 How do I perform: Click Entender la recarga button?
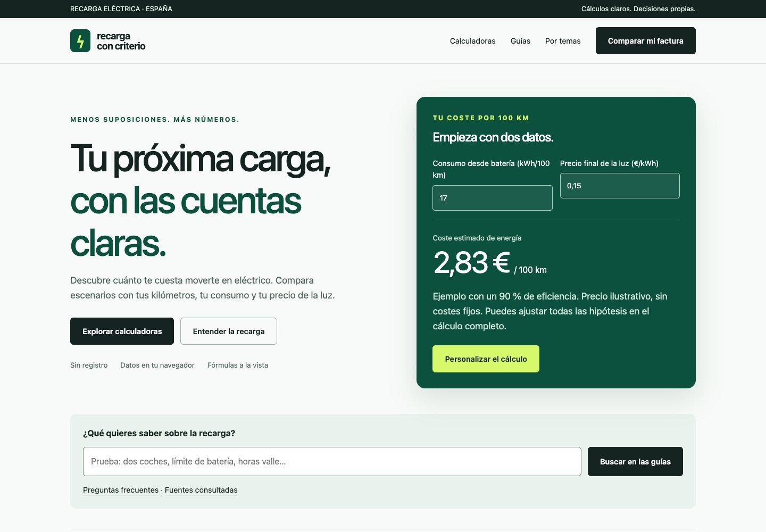coord(229,331)
